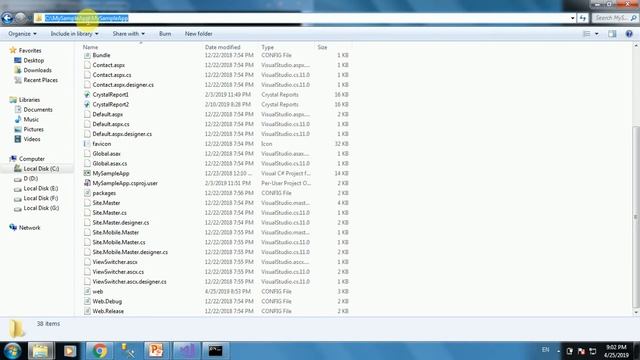Select the CrystalReport1 file icon
The height and width of the screenshot is (360, 640).
click(x=87, y=95)
